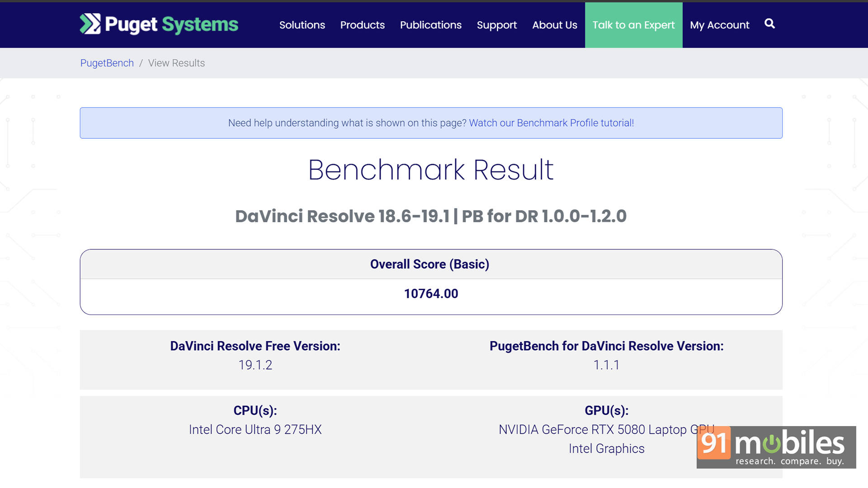Viewport: 868px width, 488px height.
Task: Open the About Us menu
Action: tap(554, 25)
